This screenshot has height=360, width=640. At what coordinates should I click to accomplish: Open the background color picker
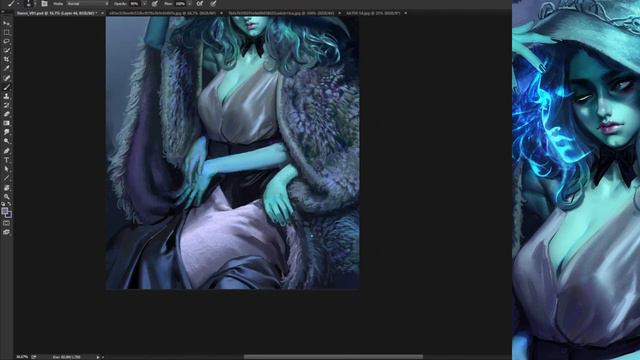tap(9, 215)
